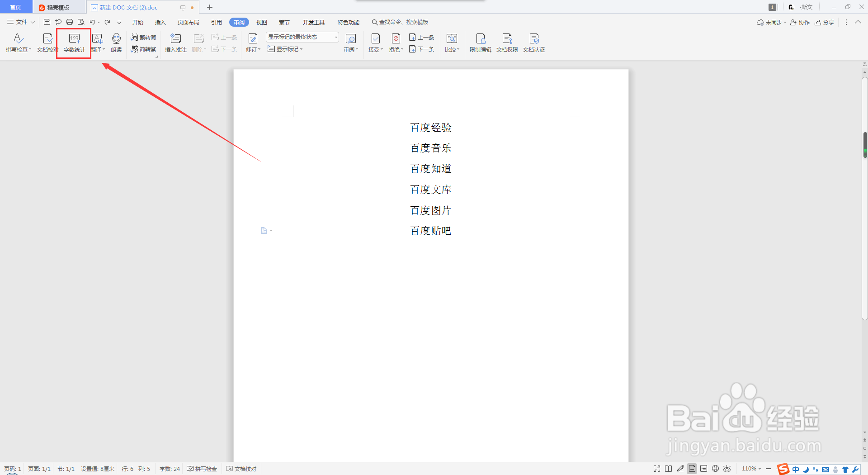Enter full screen from status bar
This screenshot has width=868, height=475.
(x=657, y=469)
